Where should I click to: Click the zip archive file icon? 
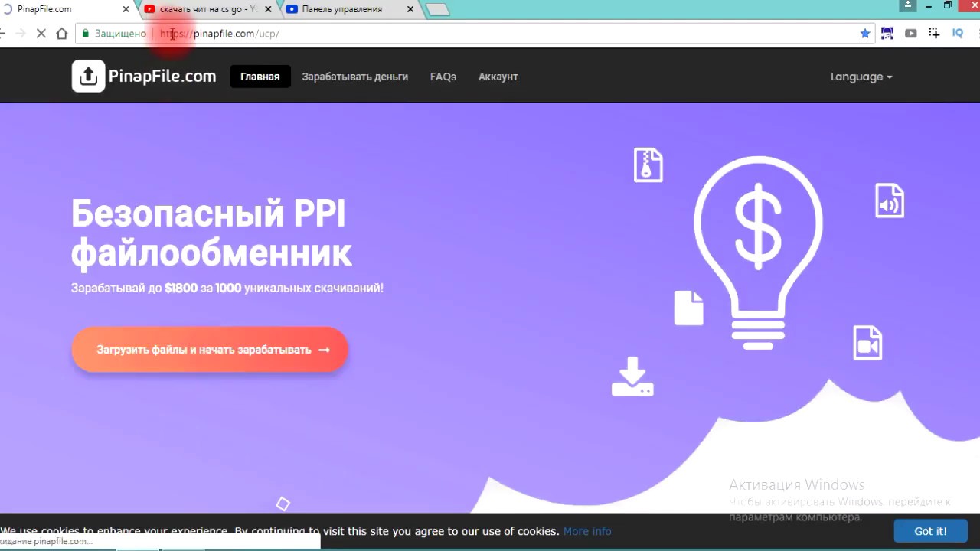(x=648, y=165)
